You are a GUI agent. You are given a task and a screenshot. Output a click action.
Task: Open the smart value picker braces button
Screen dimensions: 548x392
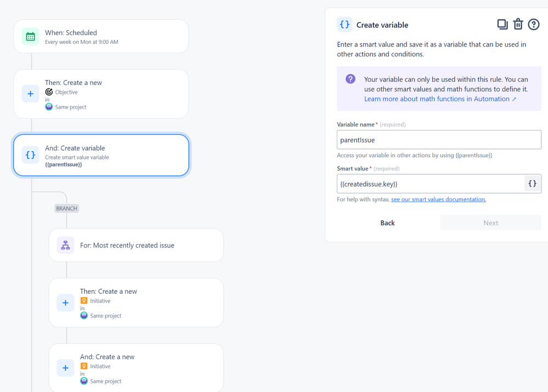click(x=532, y=184)
